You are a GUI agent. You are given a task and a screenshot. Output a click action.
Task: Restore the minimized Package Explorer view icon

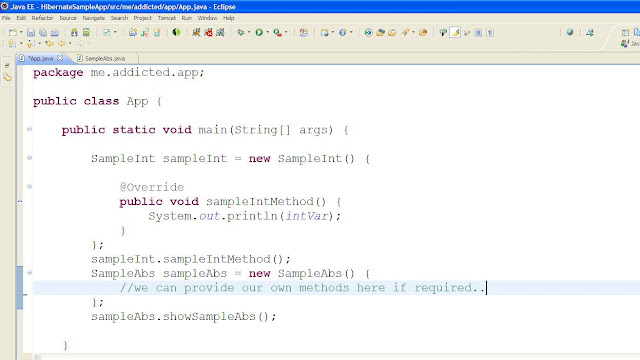click(x=7, y=77)
